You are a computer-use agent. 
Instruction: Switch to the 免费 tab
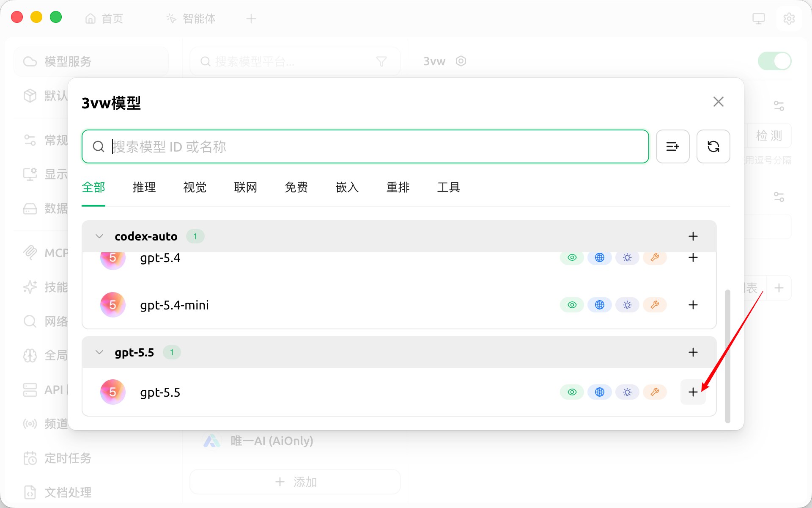pyautogui.click(x=296, y=187)
